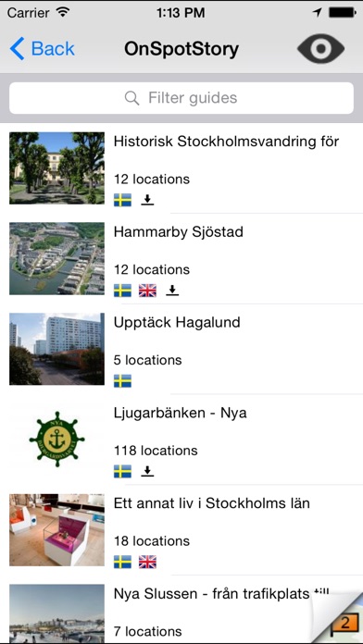363x644 pixels.
Task: Go back using the Back button
Action: coord(43,49)
